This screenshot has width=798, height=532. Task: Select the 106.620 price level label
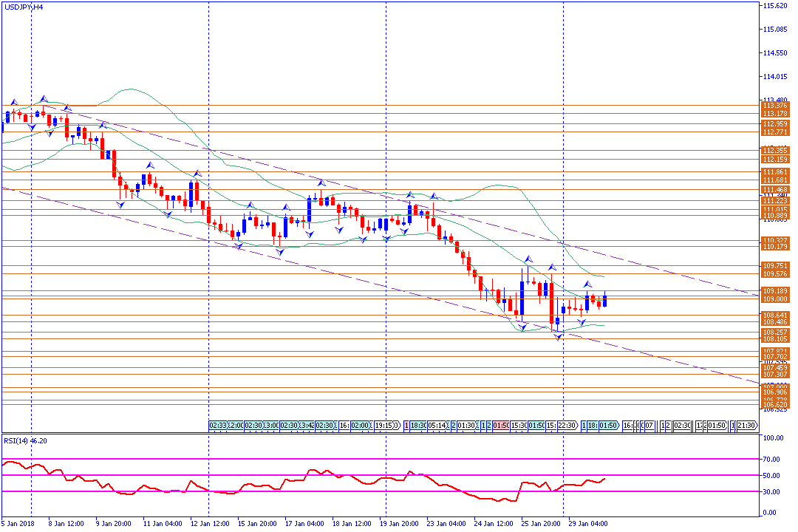775,405
